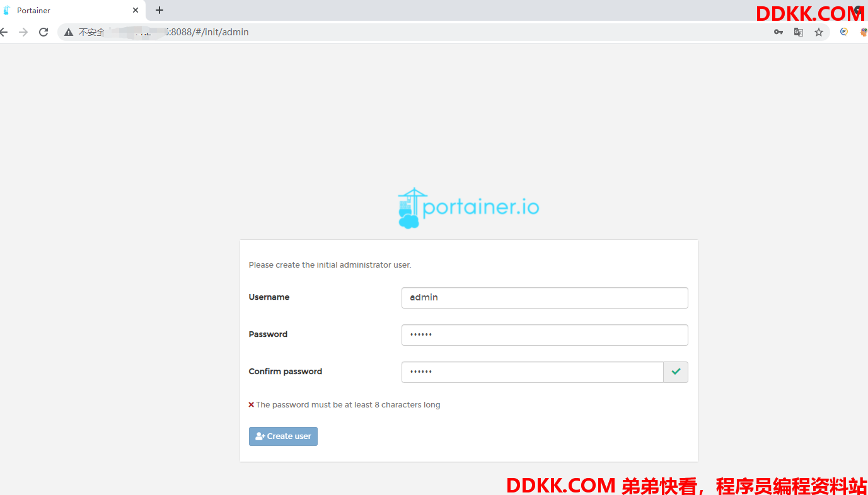Click the portainer.io logo

[468, 208]
